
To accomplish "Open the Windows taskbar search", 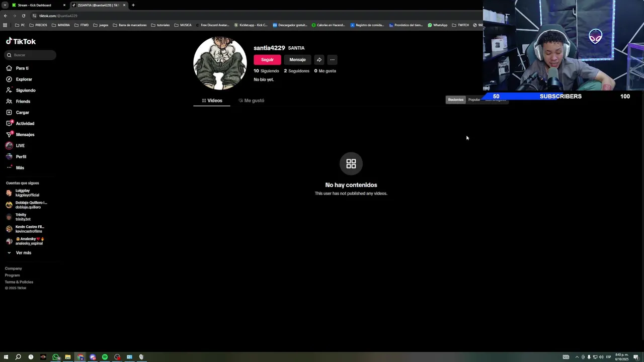I will [18, 357].
